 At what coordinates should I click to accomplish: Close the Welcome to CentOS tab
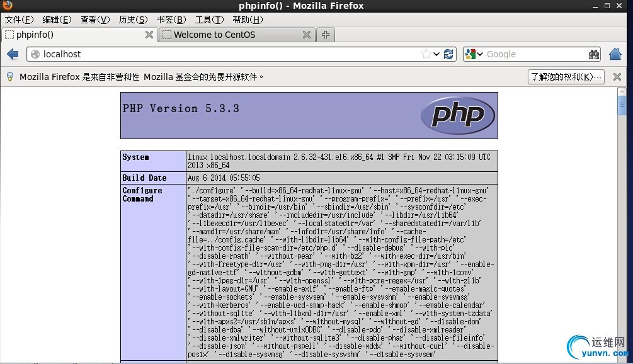pos(307,35)
